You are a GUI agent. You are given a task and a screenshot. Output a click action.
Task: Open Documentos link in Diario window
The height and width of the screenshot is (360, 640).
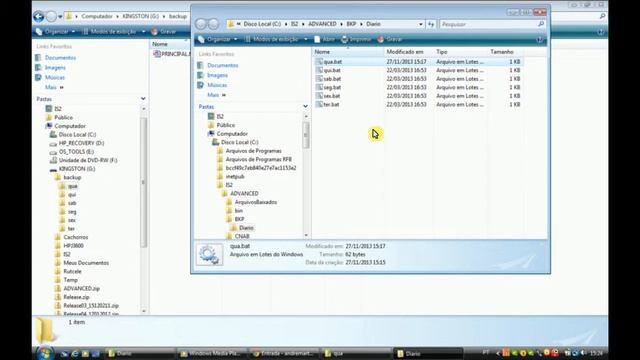pyautogui.click(x=222, y=65)
